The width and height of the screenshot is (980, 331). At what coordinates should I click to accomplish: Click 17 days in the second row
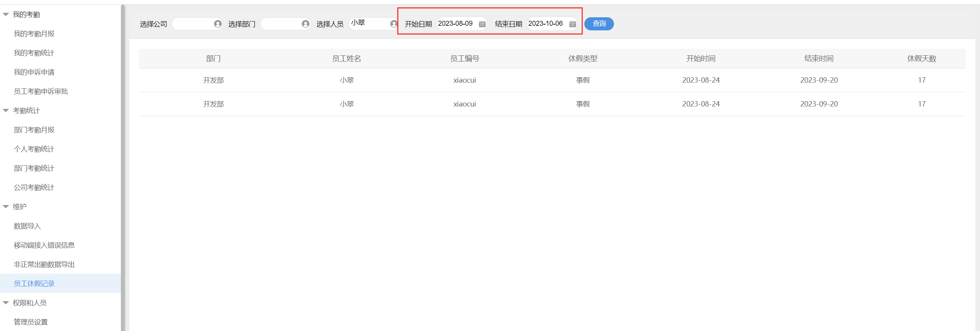tap(921, 104)
